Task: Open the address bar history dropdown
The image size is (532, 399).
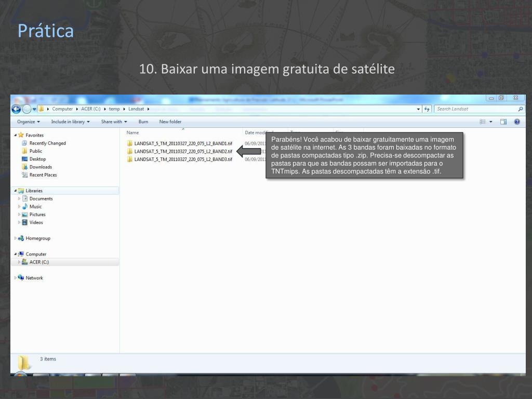Action: tap(418, 109)
